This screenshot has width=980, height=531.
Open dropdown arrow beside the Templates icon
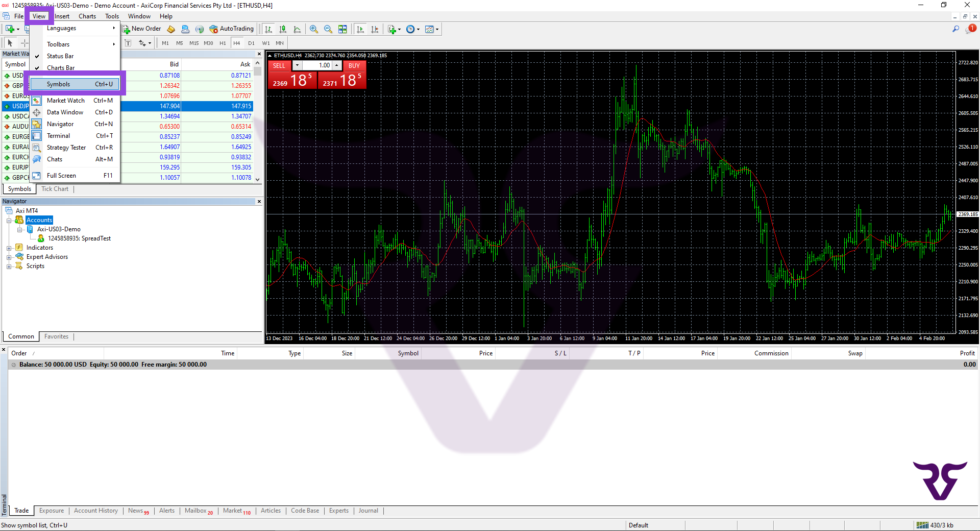pos(437,29)
